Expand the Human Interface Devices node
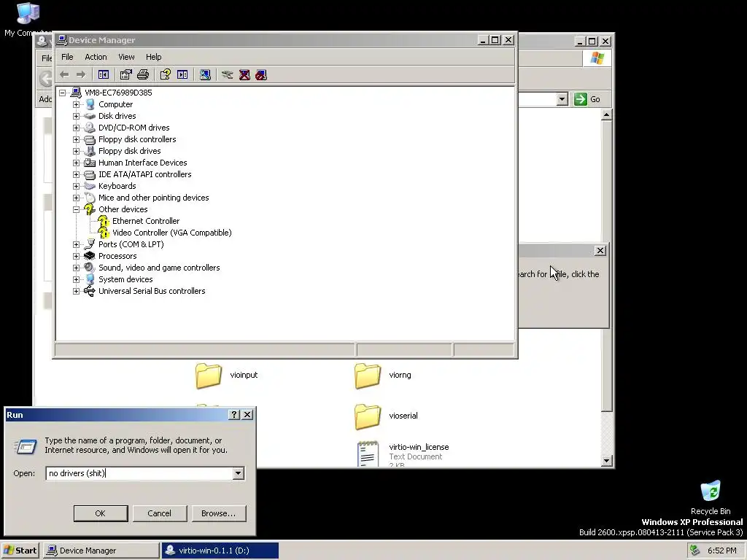The height and width of the screenshot is (560, 747). pos(76,163)
